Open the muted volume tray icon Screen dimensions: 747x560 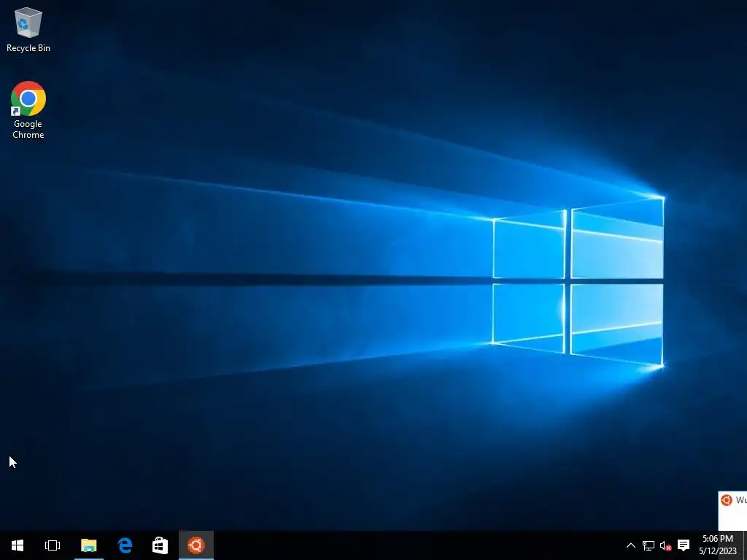point(665,545)
